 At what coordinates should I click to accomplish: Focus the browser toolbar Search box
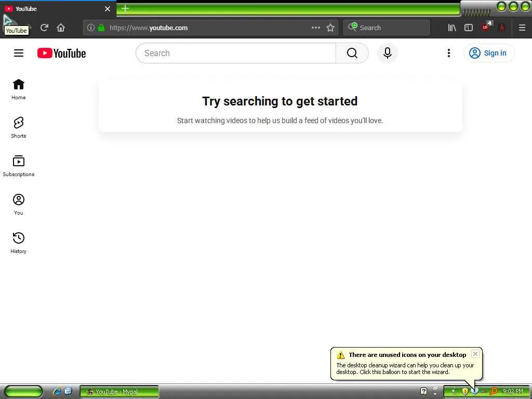coord(387,28)
